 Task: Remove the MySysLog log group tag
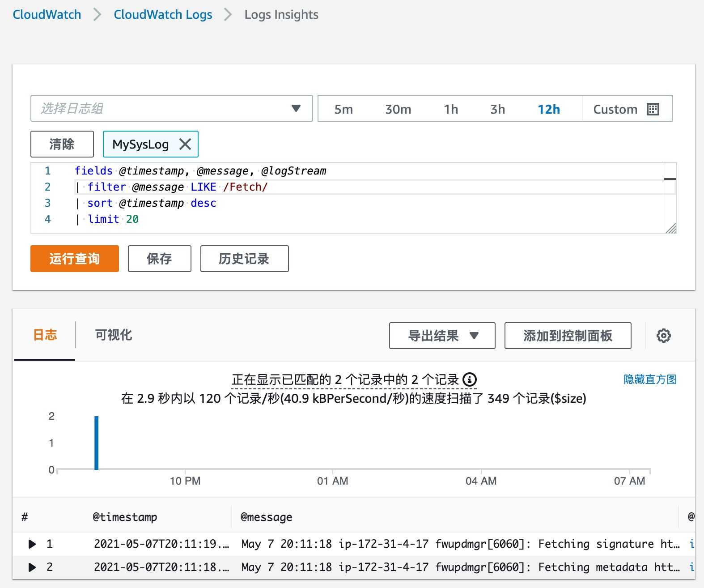[x=185, y=144]
